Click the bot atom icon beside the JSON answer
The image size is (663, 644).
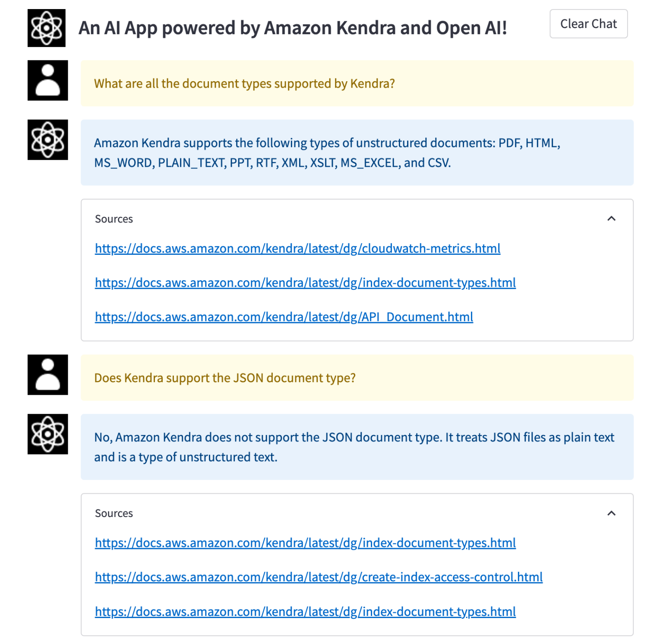point(47,435)
